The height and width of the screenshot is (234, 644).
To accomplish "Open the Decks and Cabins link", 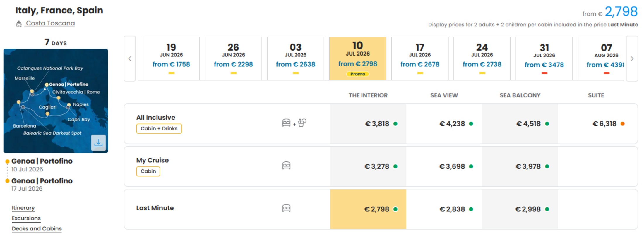I will pyautogui.click(x=37, y=229).
